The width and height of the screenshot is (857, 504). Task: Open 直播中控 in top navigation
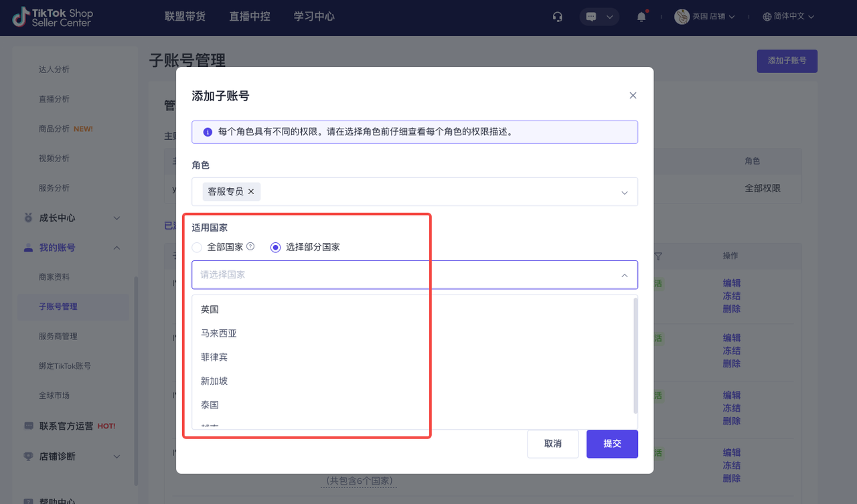[x=250, y=17]
